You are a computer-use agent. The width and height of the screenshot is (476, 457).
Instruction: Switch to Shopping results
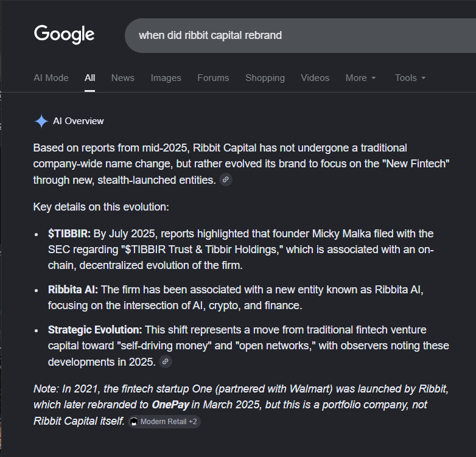click(265, 78)
